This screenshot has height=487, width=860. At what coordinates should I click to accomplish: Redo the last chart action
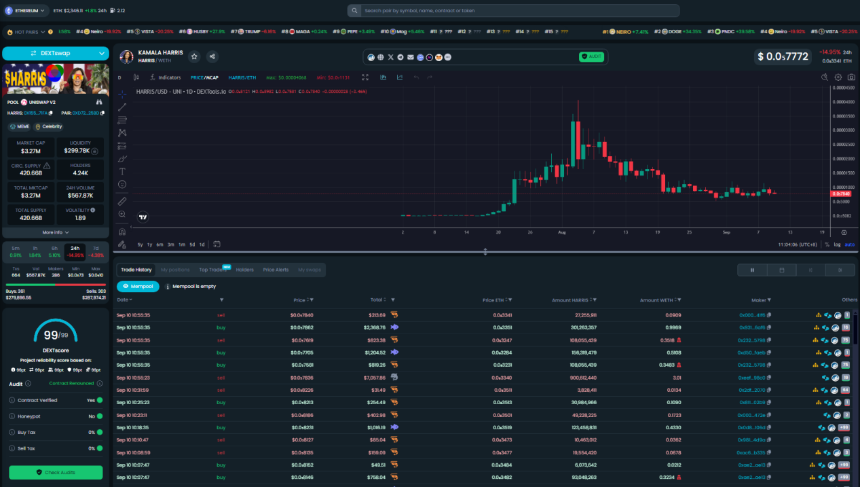click(x=430, y=77)
